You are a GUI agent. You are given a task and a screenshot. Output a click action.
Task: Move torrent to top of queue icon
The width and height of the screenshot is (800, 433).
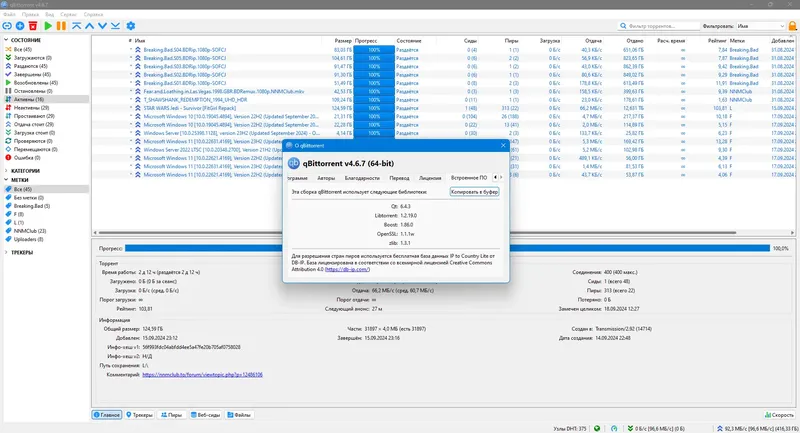(77, 26)
